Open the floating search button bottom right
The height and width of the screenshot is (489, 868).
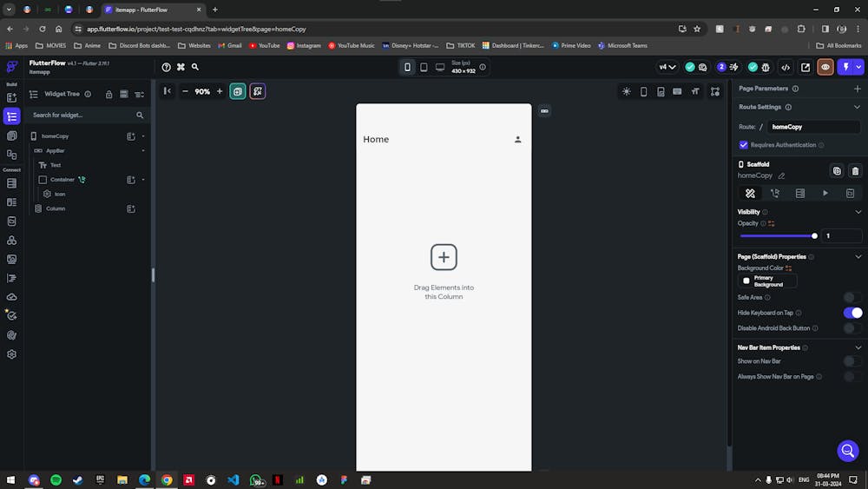pyautogui.click(x=847, y=451)
